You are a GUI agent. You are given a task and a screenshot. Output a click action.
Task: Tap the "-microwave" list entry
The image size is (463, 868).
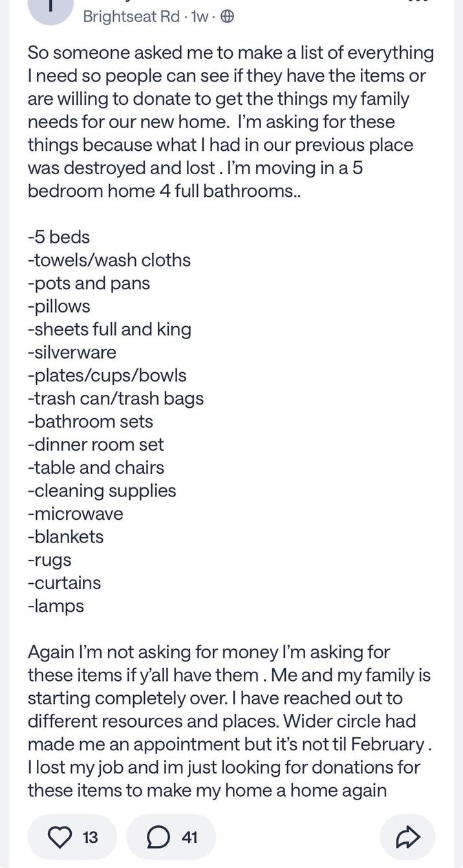75,514
